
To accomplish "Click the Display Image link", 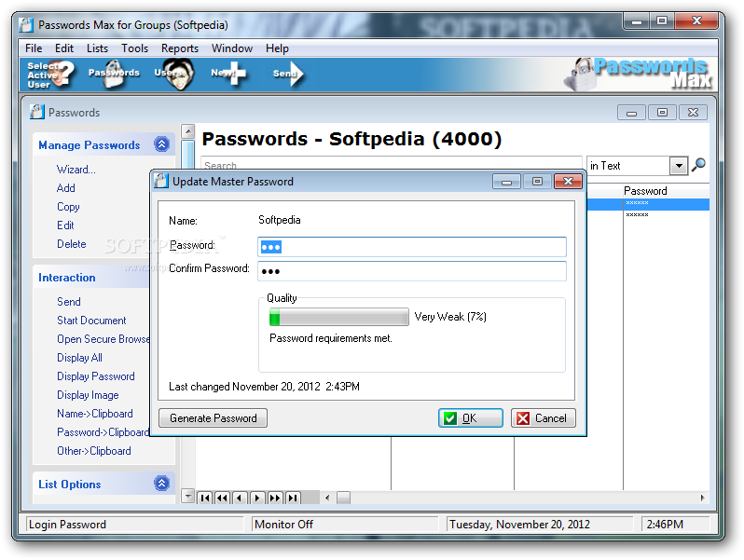I will click(x=88, y=395).
